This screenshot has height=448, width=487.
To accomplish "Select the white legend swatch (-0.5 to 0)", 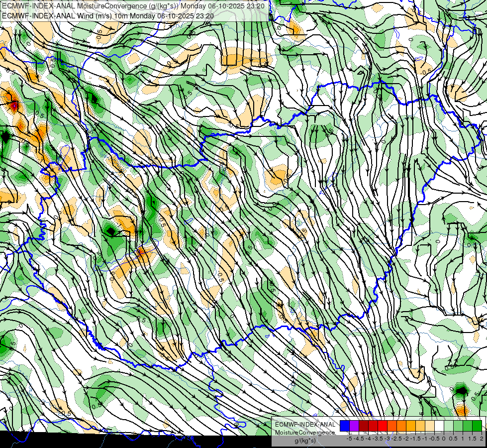I will [439, 426].
